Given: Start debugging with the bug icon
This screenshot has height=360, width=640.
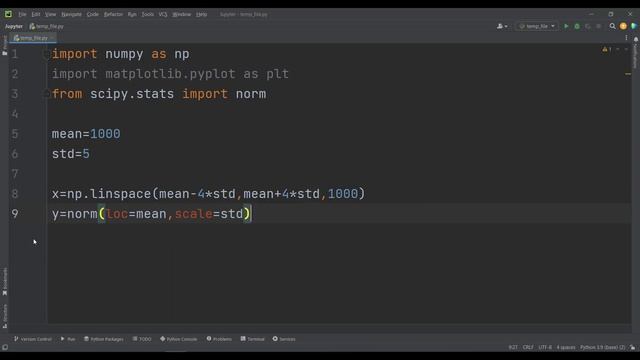Looking at the screenshot, I should click(577, 26).
